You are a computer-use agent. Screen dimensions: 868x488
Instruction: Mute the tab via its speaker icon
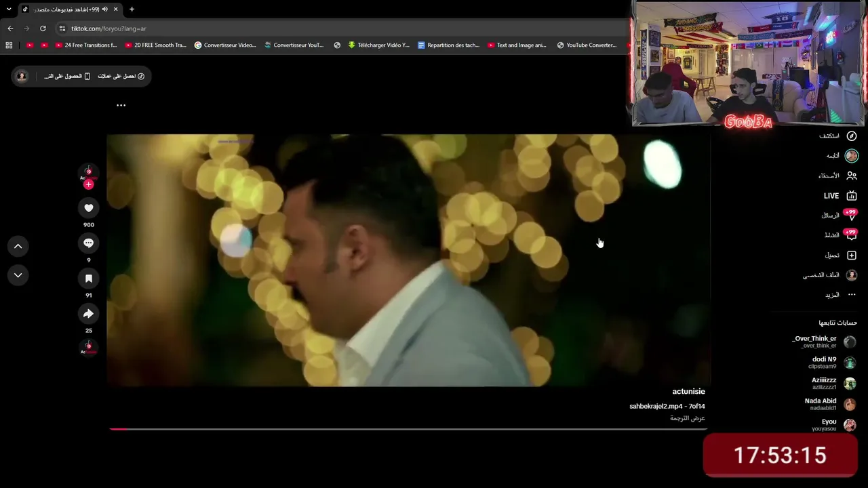(x=105, y=9)
